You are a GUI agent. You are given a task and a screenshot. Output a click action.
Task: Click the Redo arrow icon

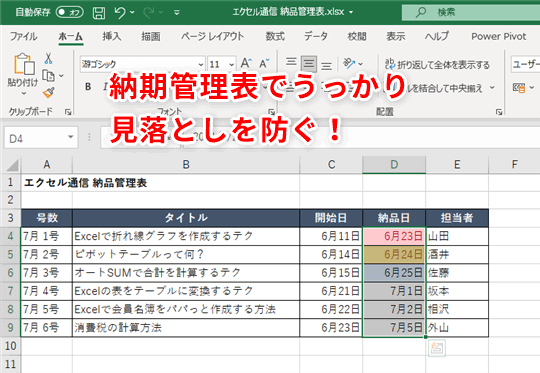(148, 13)
